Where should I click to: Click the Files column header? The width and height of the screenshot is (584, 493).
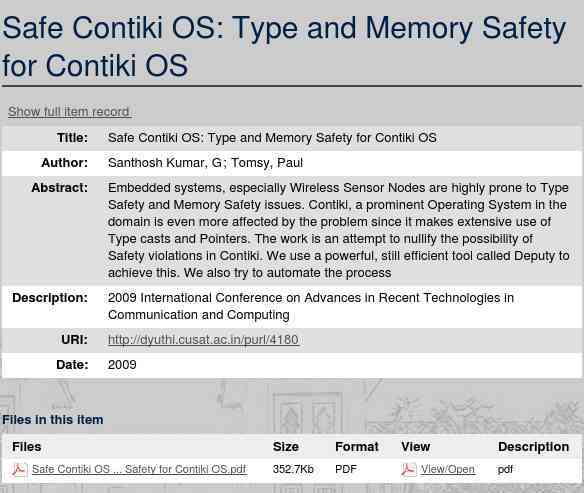pyautogui.click(x=26, y=446)
